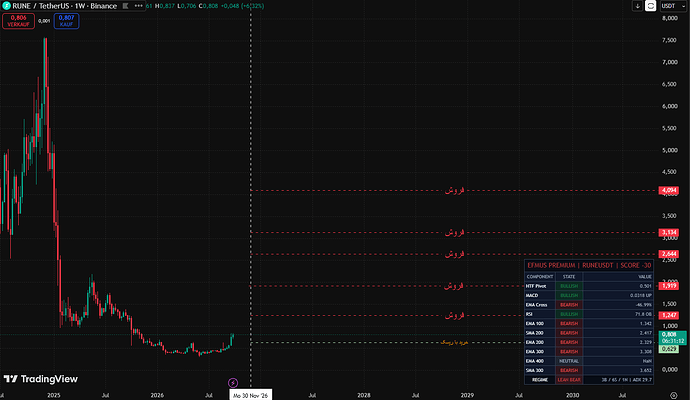
Task: Open the three-dots more menu in legend
Action: coord(139,6)
